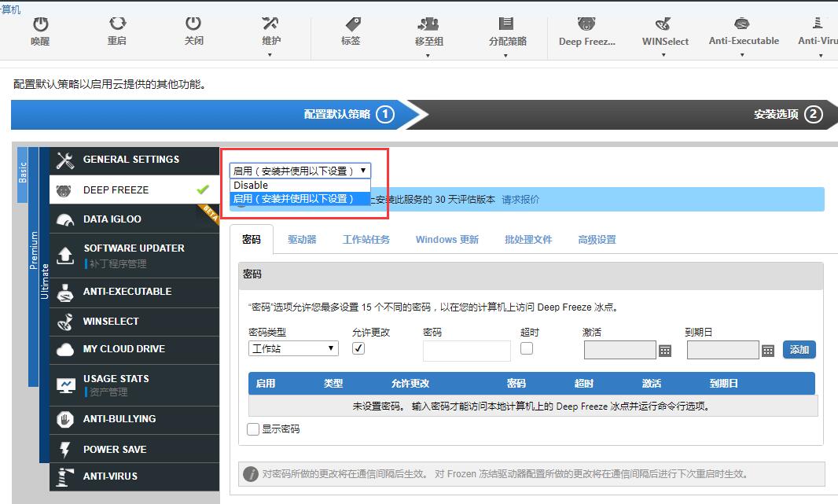Open the 密码类型 工作站 dropdown
Image resolution: width=838 pixels, height=504 pixels.
click(293, 348)
